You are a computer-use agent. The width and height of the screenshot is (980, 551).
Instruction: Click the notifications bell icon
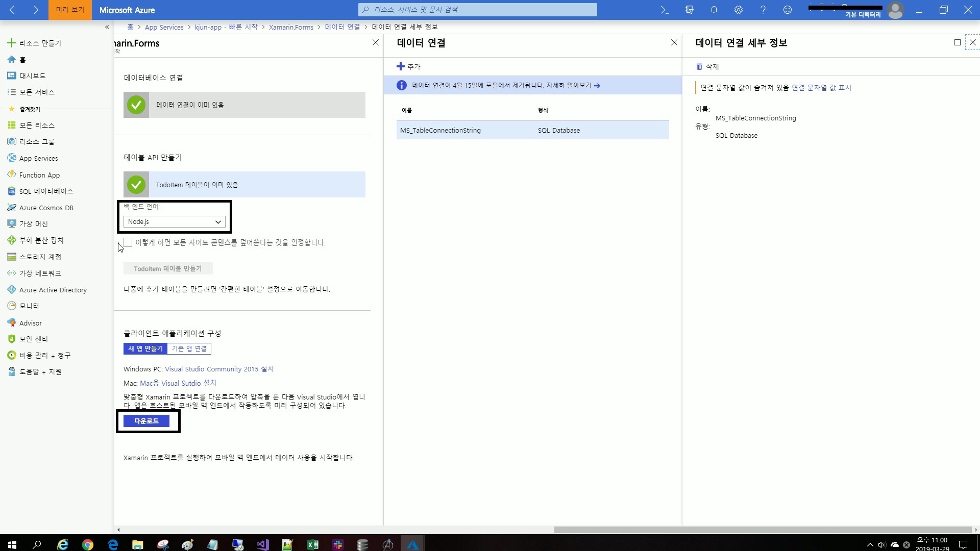pyautogui.click(x=714, y=10)
